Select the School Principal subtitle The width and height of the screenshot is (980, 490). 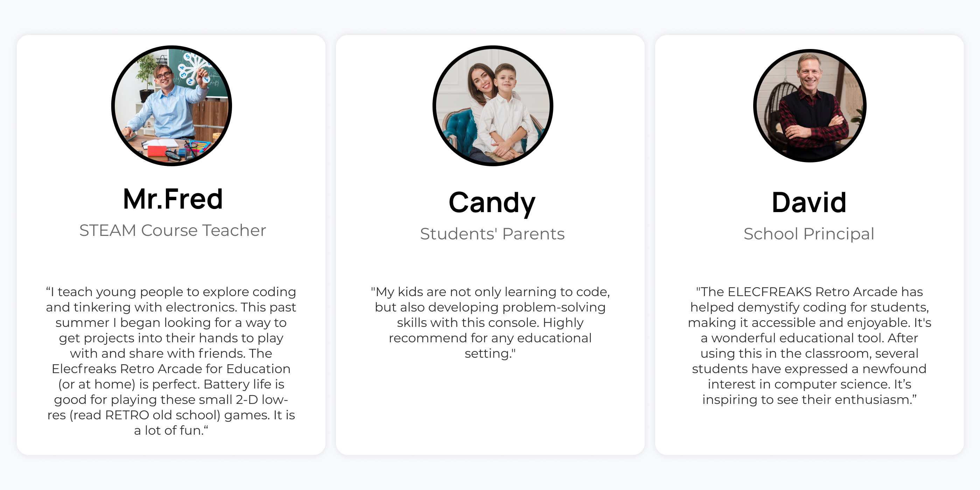(x=809, y=233)
